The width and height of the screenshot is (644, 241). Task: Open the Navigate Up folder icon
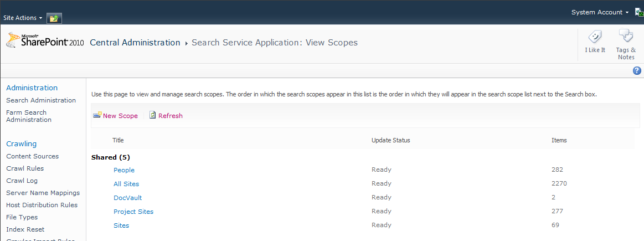[x=54, y=18]
